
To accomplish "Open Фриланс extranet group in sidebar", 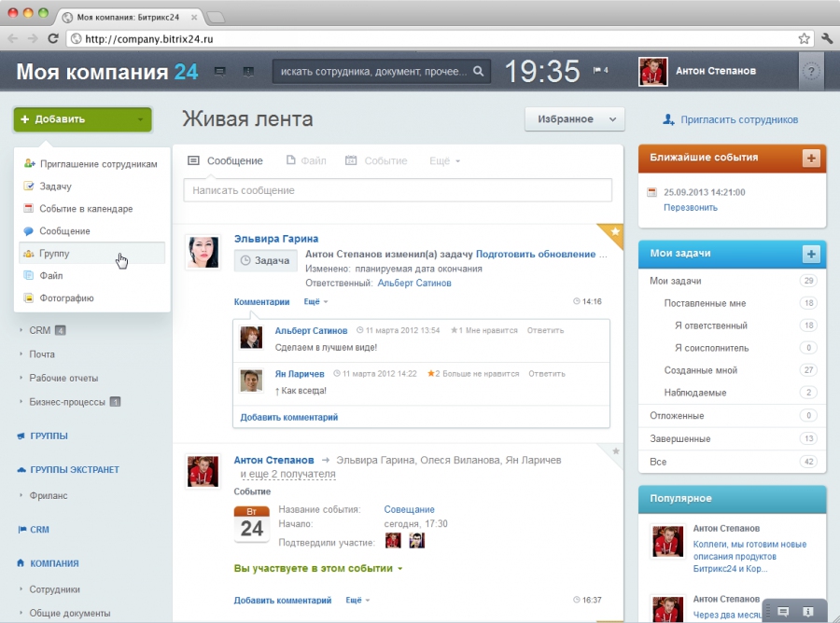I will (x=49, y=495).
